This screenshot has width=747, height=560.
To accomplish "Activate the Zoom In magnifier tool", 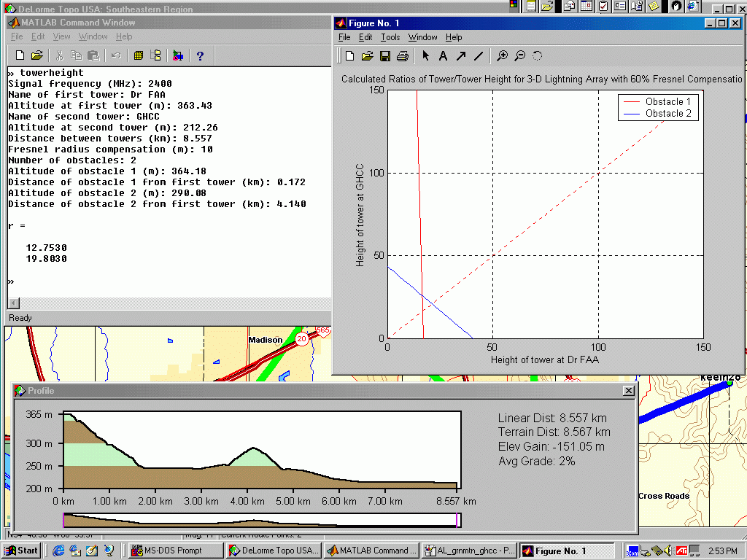I will pos(502,56).
